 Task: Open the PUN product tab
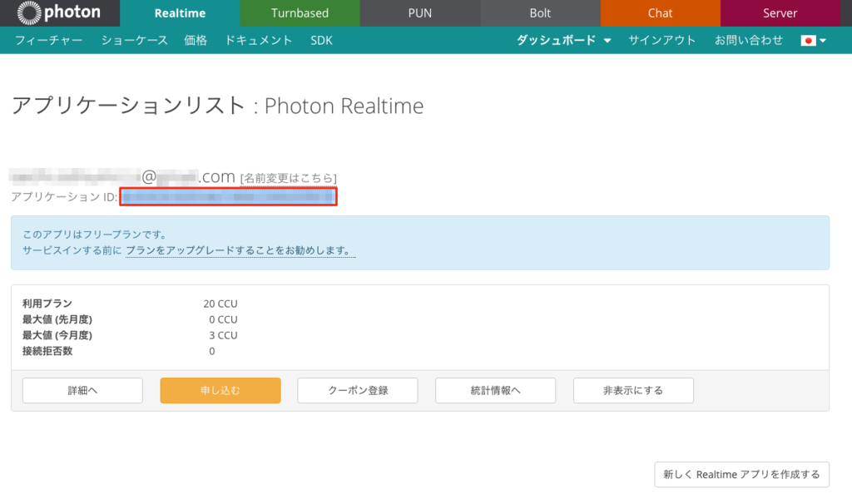click(420, 13)
